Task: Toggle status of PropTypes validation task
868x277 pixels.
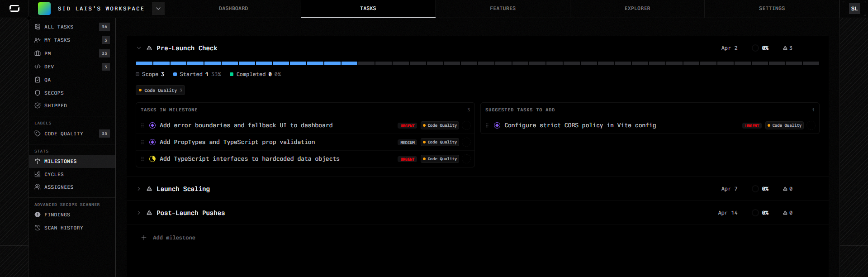Action: point(152,142)
